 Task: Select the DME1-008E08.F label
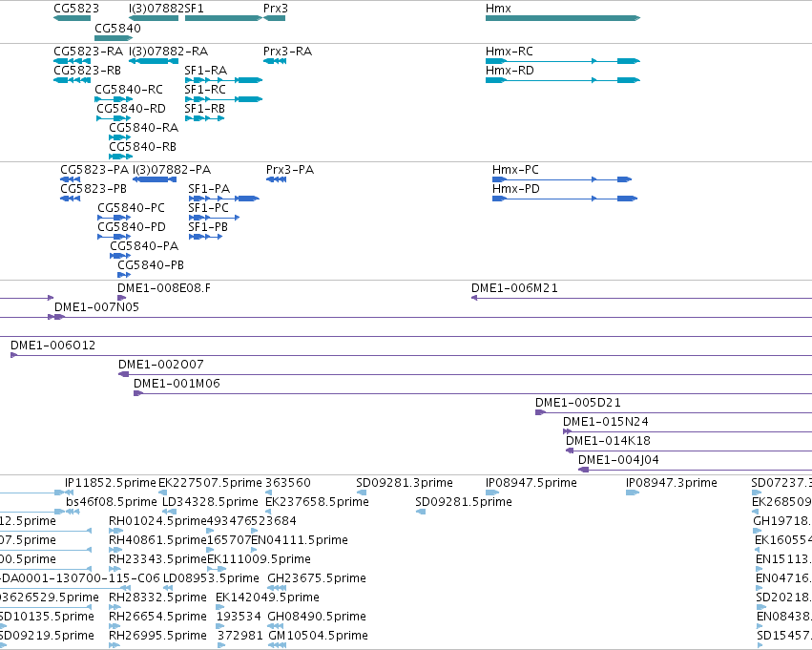[x=164, y=288]
